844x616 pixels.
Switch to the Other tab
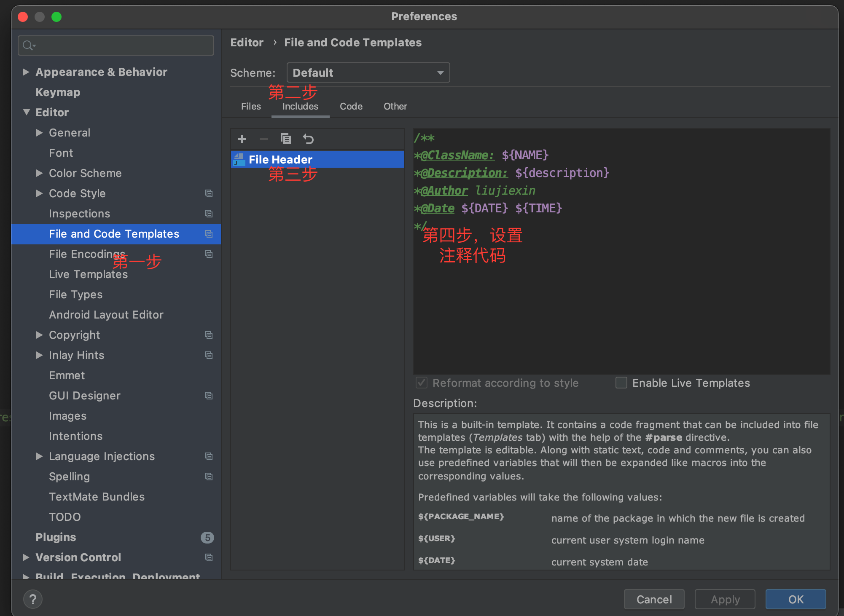click(395, 106)
